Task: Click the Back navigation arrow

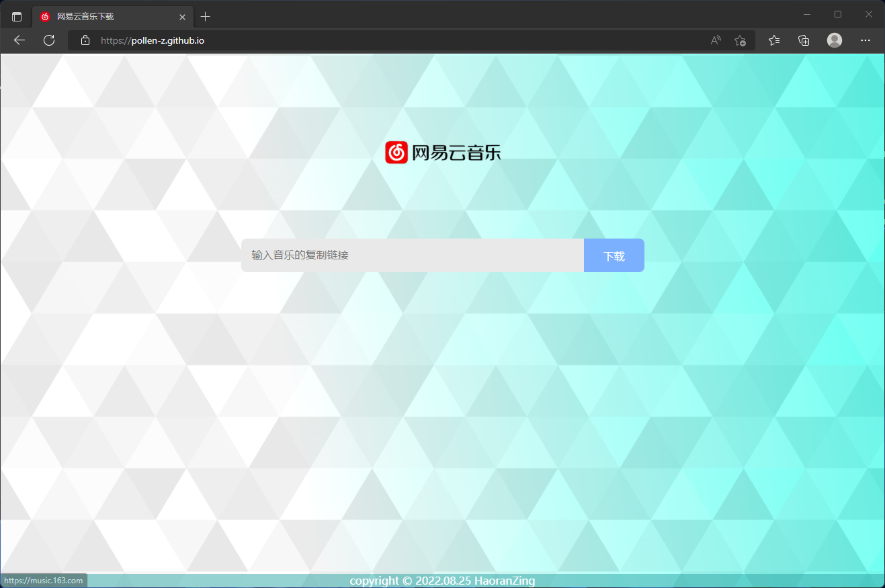Action: 19,40
